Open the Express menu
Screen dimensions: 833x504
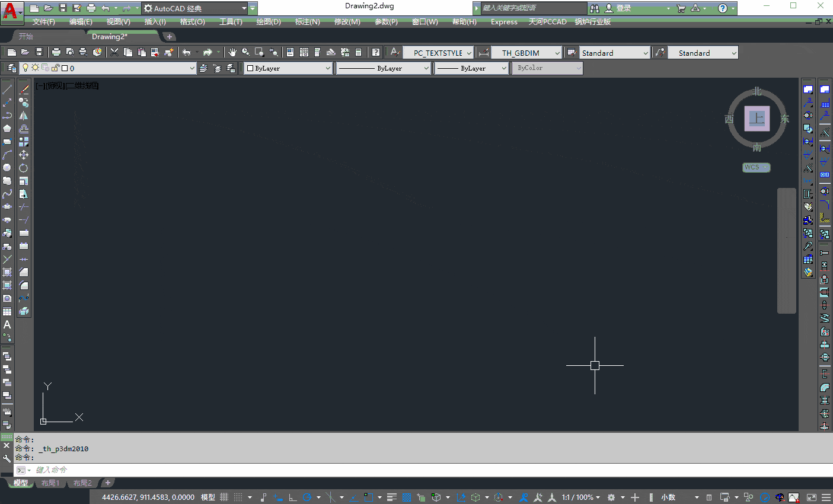point(504,22)
